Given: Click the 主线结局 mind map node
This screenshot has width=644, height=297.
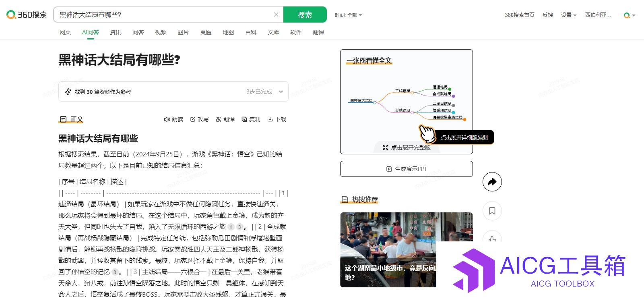Looking at the screenshot, I should click(x=402, y=91).
